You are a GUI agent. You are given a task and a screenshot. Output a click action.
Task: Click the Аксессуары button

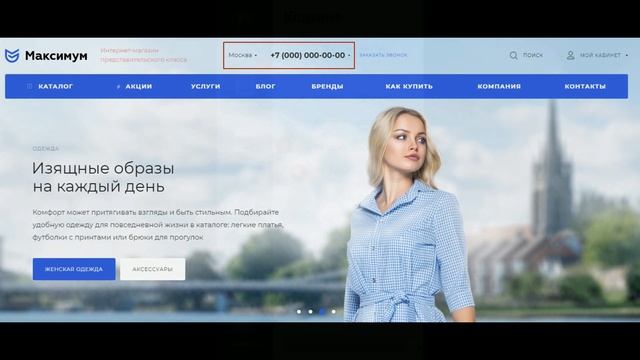[152, 269]
